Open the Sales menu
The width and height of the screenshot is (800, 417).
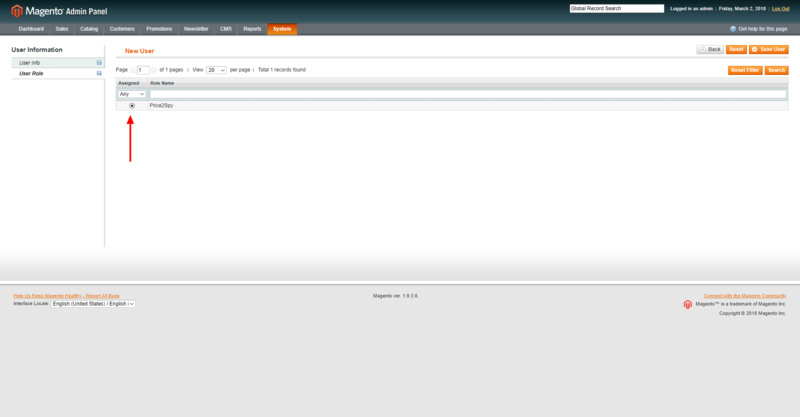point(62,29)
